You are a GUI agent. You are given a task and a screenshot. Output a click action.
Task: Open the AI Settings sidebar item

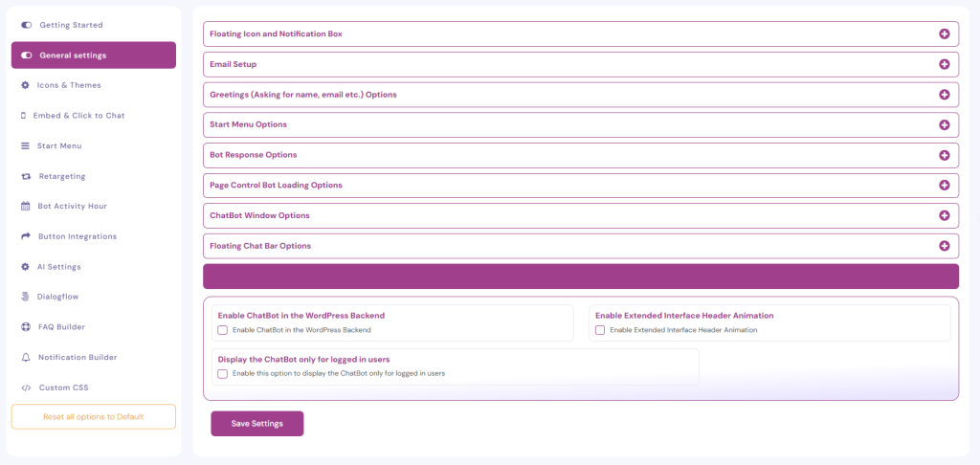[58, 267]
